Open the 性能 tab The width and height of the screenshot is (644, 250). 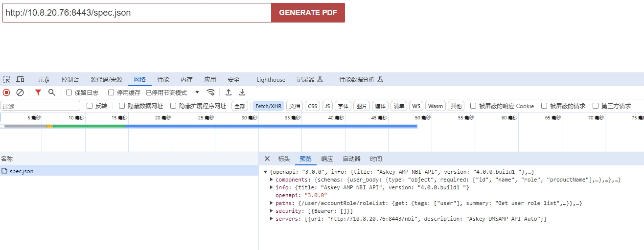click(x=163, y=79)
